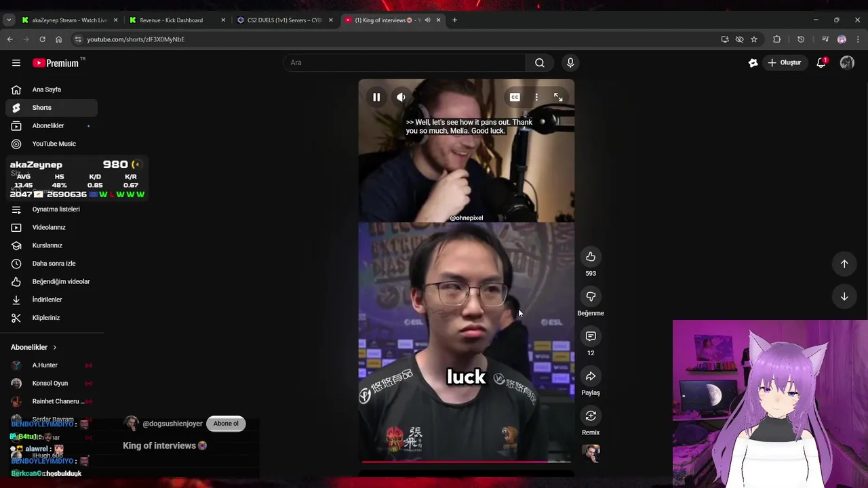Open Abonelikler in sidebar
The height and width of the screenshot is (488, 868).
tap(52, 125)
